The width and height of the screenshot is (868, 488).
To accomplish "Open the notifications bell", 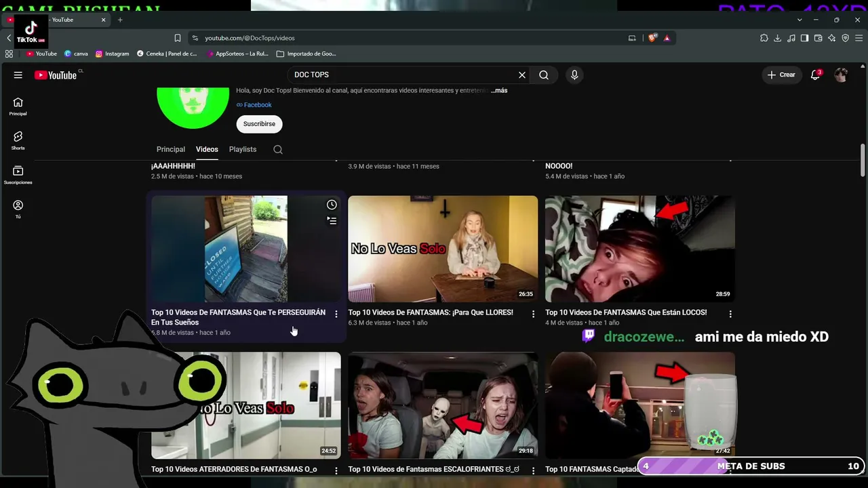I will pyautogui.click(x=816, y=75).
